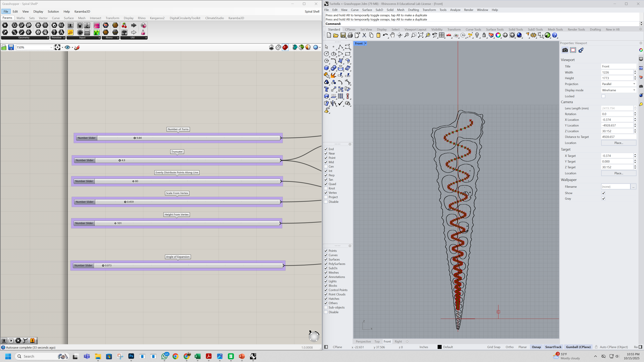Click Place button for Camera Location
Viewport: 644px width, 362px height.
[x=618, y=143]
